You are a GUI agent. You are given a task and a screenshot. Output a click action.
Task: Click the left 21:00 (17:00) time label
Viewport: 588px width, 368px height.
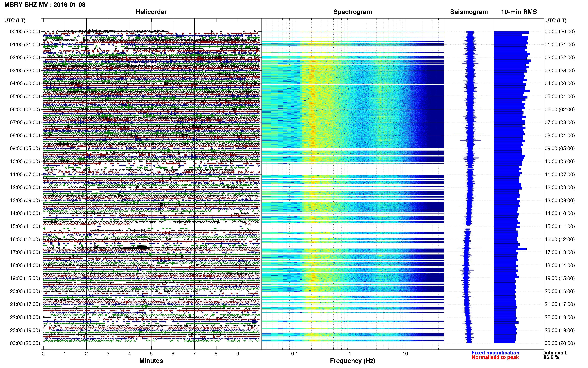click(x=25, y=304)
